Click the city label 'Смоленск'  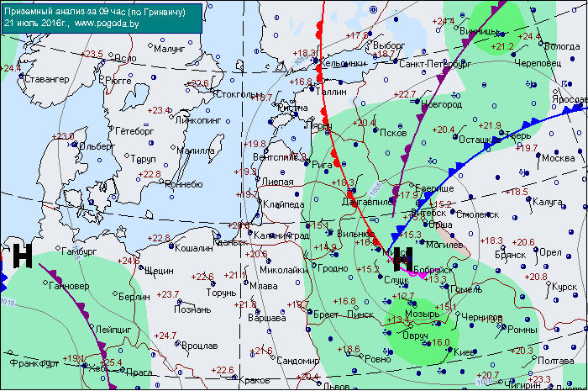pos(477,214)
